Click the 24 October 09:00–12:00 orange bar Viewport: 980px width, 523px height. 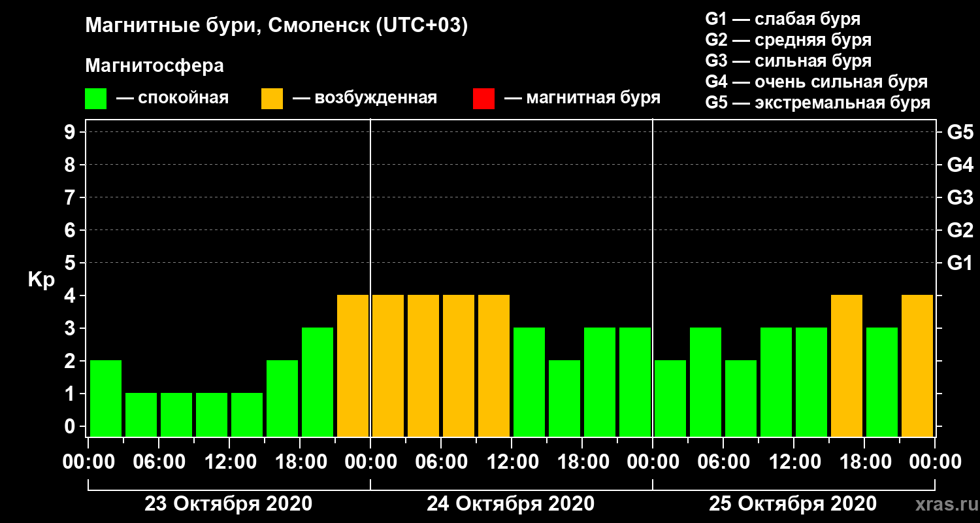(494, 365)
